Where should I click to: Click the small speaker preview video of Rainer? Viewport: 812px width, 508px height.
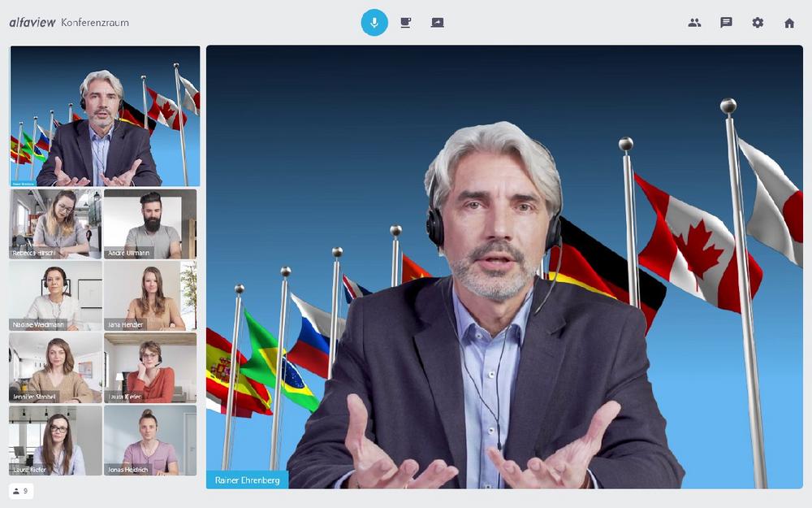pos(105,116)
